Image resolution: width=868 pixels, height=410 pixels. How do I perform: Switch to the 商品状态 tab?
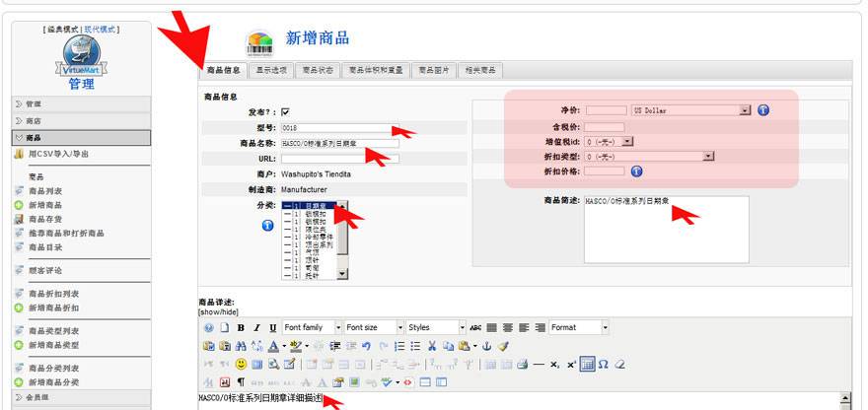pyautogui.click(x=318, y=71)
